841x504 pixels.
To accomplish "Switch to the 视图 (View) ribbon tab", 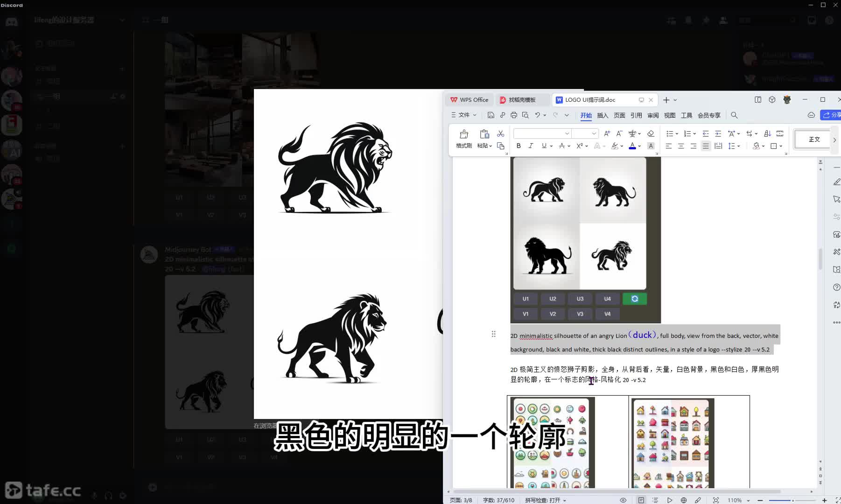I will pos(670,115).
